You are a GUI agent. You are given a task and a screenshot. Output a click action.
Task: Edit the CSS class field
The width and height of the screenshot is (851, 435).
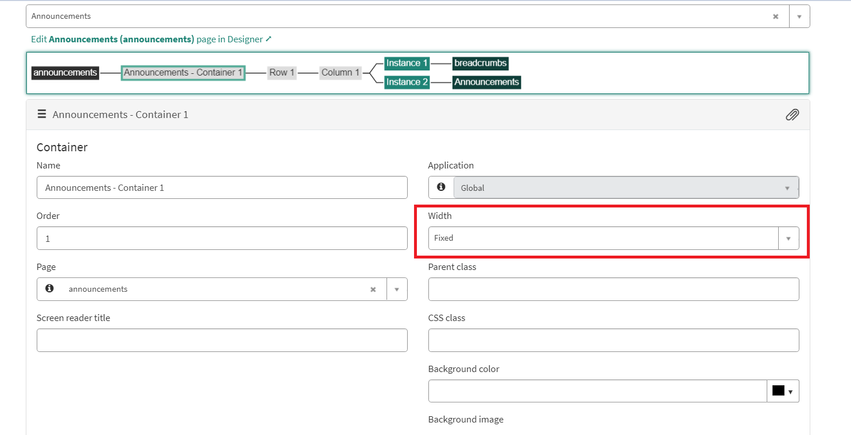click(614, 340)
